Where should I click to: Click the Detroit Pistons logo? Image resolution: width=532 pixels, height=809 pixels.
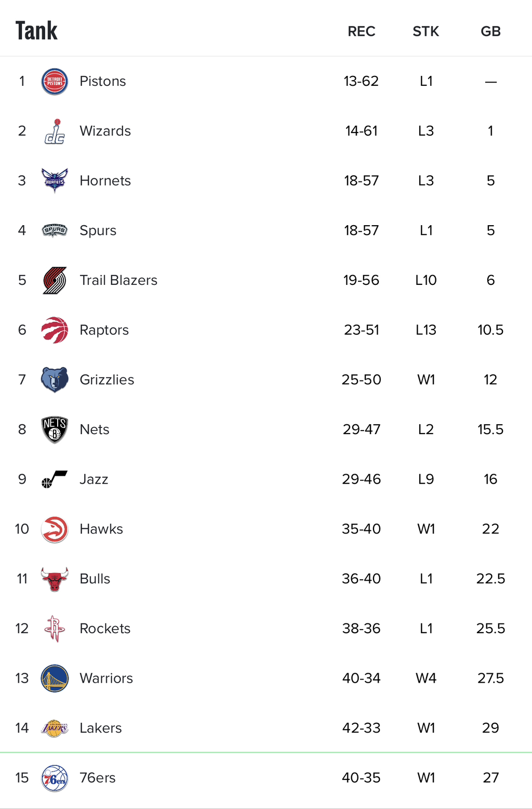pyautogui.click(x=55, y=82)
